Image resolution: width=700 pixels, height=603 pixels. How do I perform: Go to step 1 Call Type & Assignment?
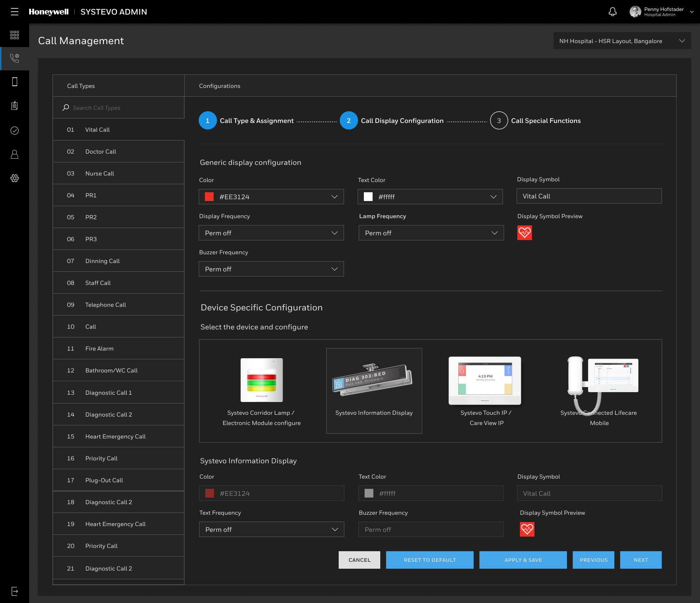[207, 120]
